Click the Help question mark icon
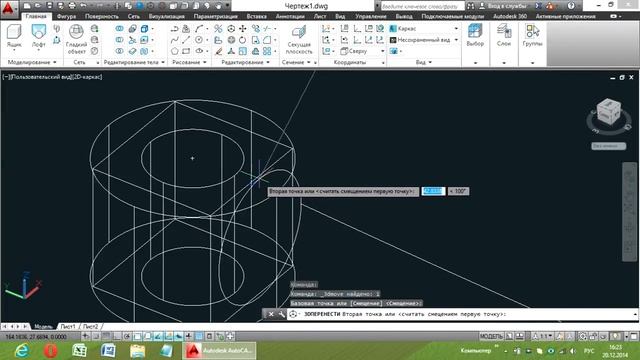 coord(571,6)
